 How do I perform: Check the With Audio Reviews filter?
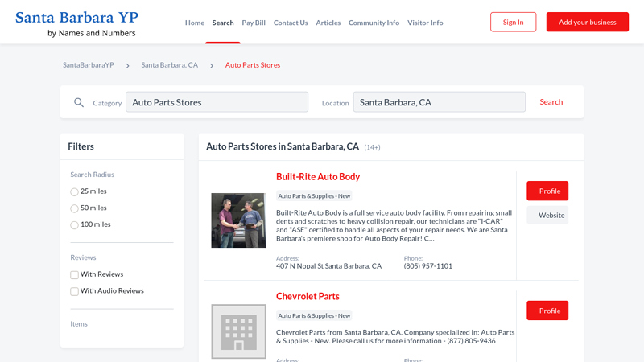[74, 291]
